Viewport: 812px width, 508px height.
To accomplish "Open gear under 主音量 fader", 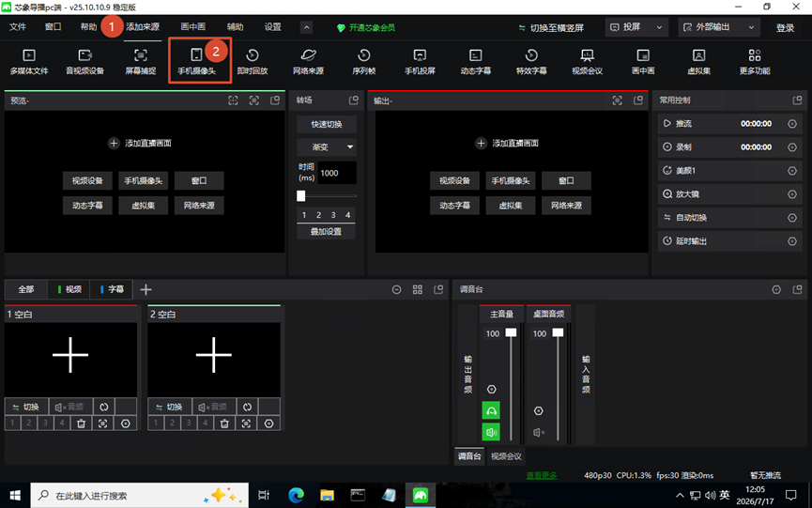I will click(x=492, y=390).
